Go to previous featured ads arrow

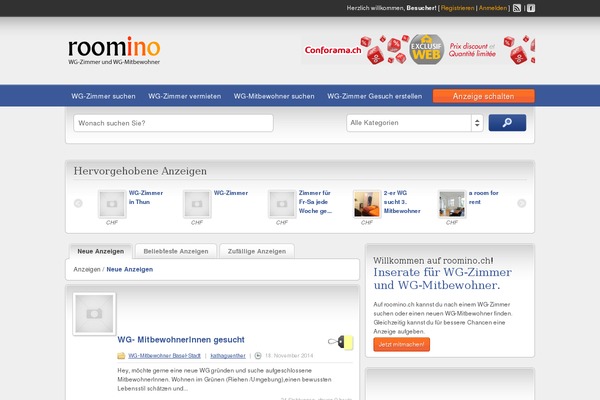(x=78, y=203)
